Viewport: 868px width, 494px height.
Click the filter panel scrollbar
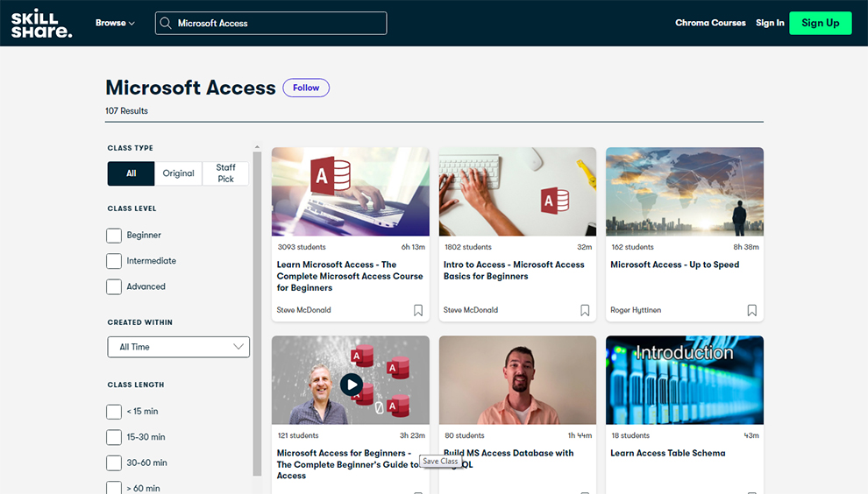[x=257, y=313]
